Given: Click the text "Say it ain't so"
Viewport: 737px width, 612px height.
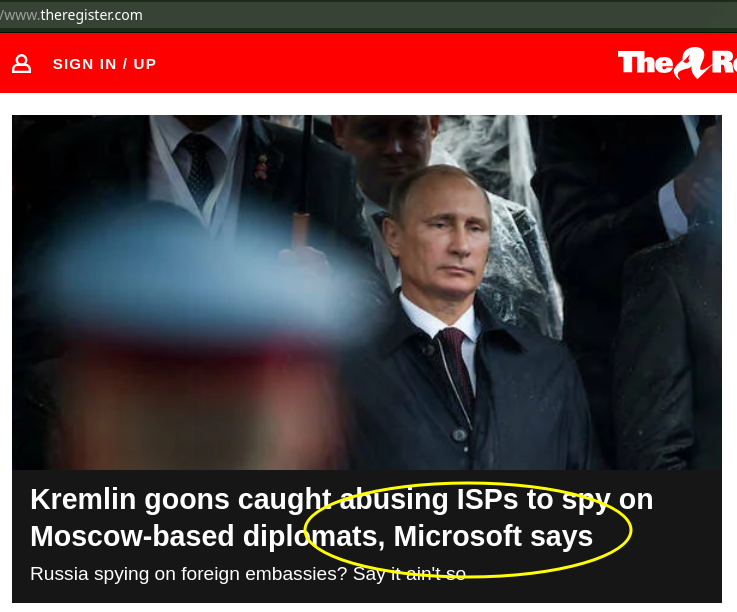Looking at the screenshot, I should click(409, 574).
